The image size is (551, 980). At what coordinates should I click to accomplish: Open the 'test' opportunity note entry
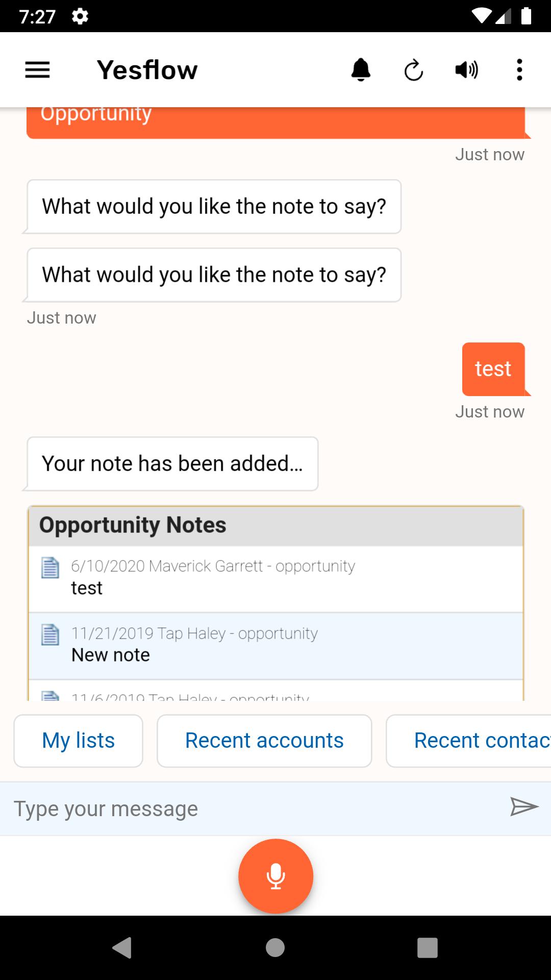click(276, 579)
